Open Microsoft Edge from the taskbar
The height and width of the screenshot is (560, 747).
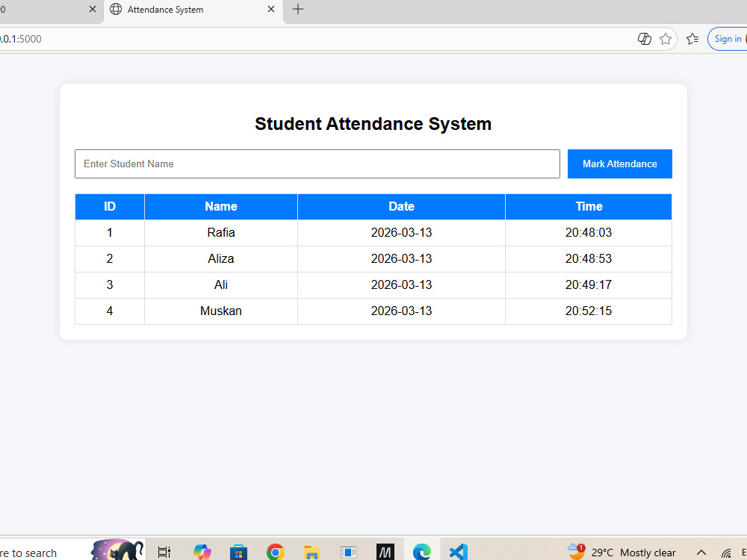pos(421,552)
